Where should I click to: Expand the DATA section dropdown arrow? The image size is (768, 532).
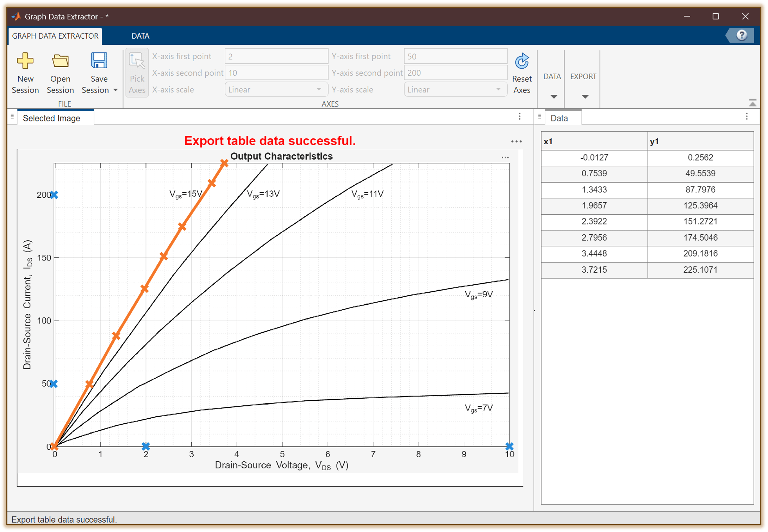(x=554, y=96)
